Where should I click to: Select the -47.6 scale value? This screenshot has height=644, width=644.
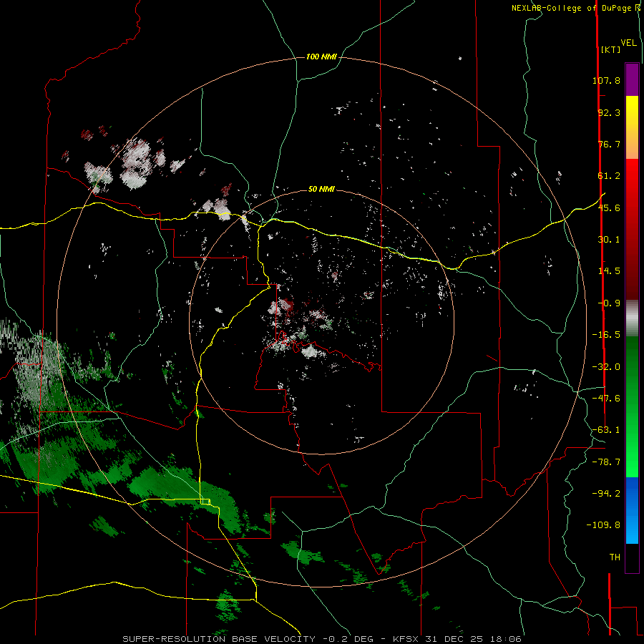click(606, 399)
